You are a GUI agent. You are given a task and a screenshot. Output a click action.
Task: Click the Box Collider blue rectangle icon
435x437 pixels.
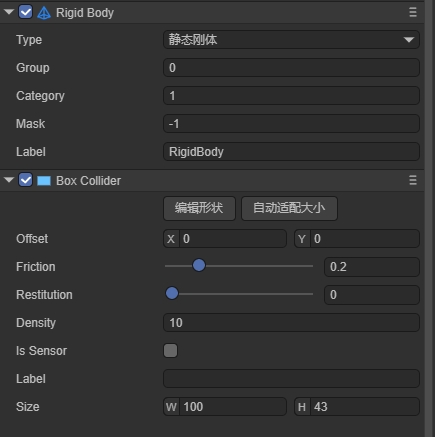click(44, 181)
